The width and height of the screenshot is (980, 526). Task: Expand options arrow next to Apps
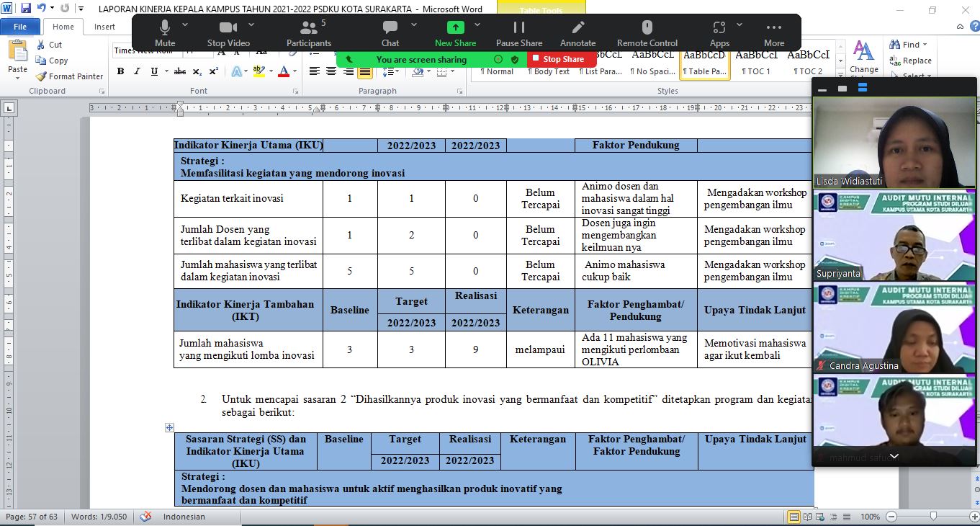(740, 24)
